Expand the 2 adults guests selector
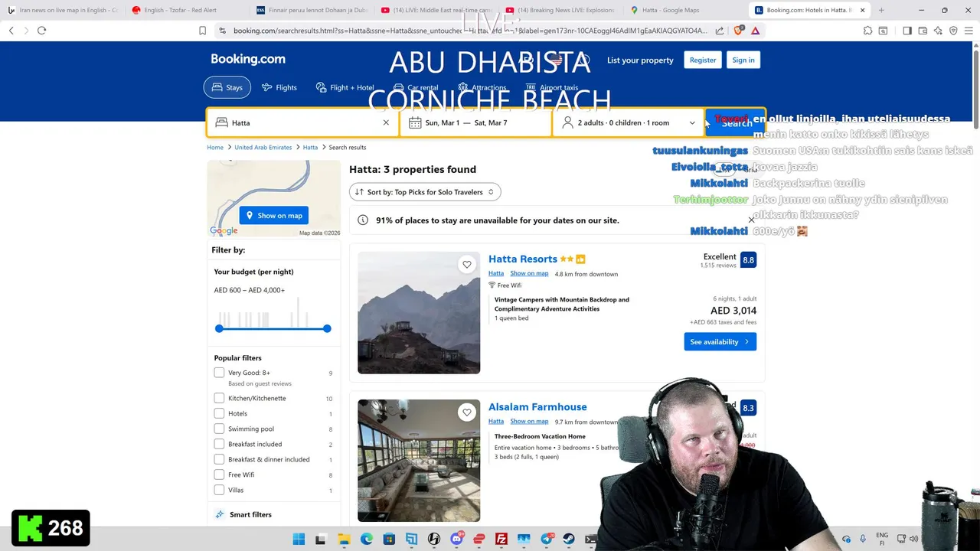The width and height of the screenshot is (980, 551). [x=628, y=122]
